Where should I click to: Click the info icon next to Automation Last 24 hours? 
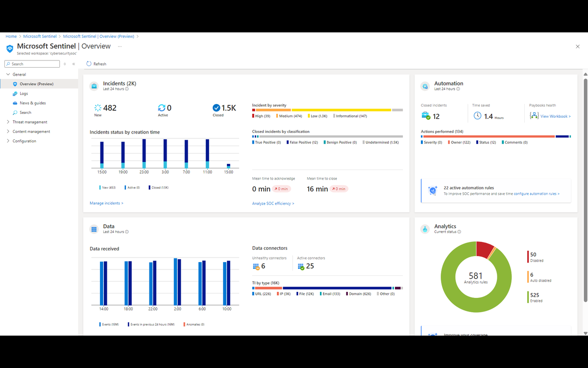click(x=458, y=89)
